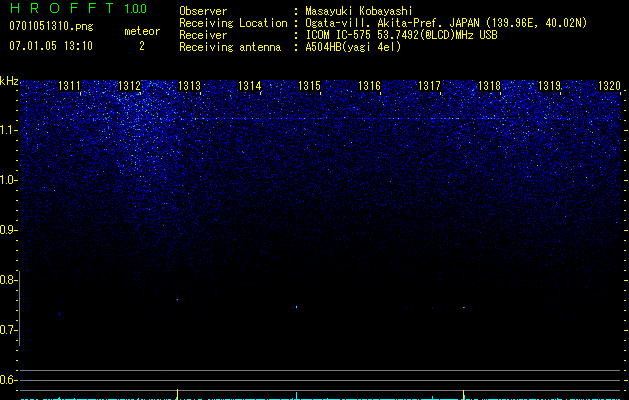This screenshot has width=629, height=400.
Task: Click the 0.8 kHz frequency label
Action: 7,280
